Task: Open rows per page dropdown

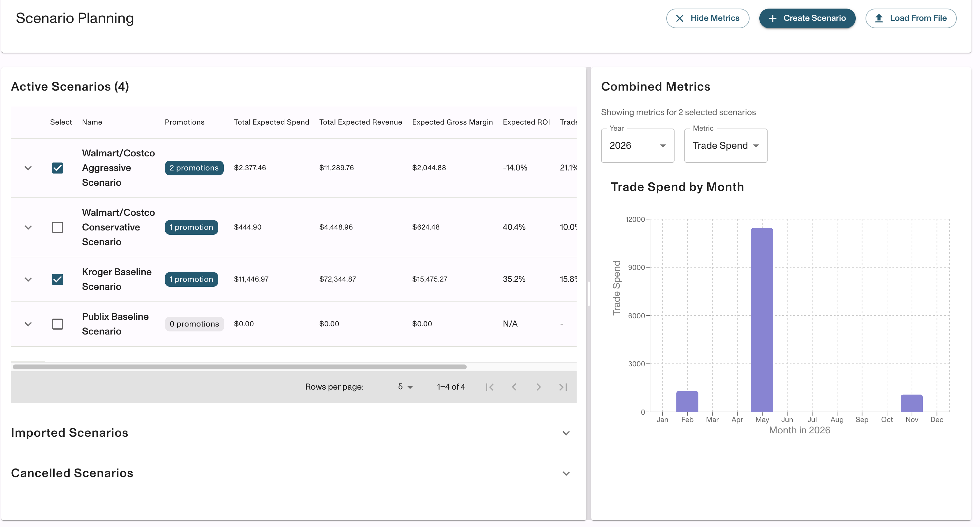Action: 405,387
